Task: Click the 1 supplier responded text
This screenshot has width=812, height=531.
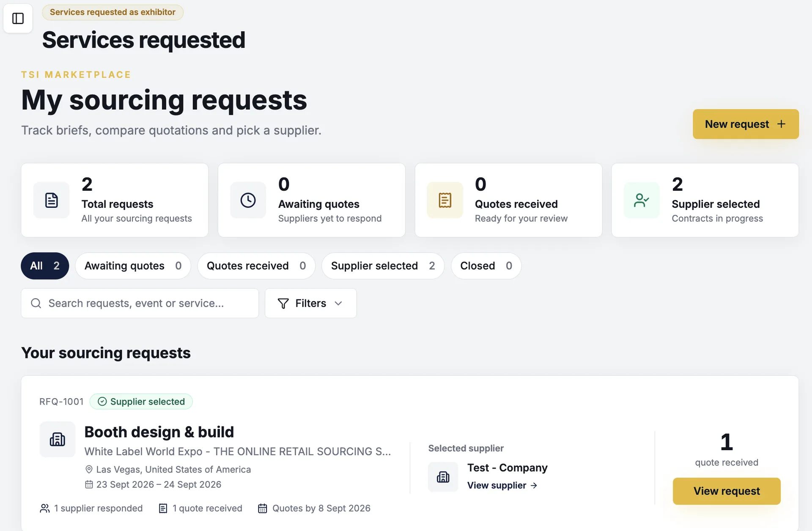Action: [98, 508]
